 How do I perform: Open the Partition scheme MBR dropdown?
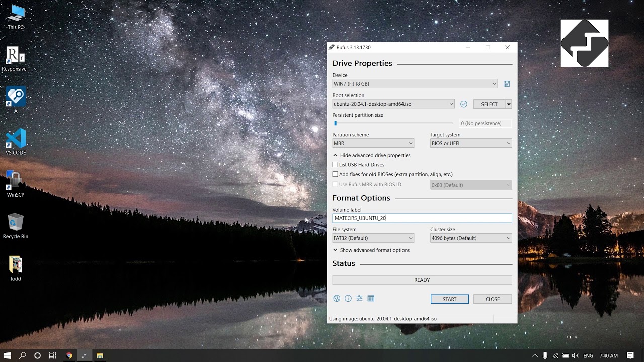point(373,143)
